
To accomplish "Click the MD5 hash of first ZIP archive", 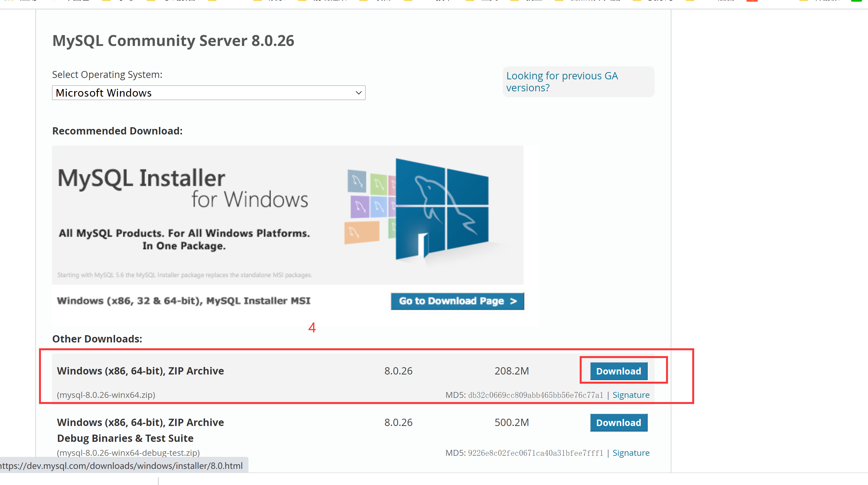I will click(x=535, y=395).
